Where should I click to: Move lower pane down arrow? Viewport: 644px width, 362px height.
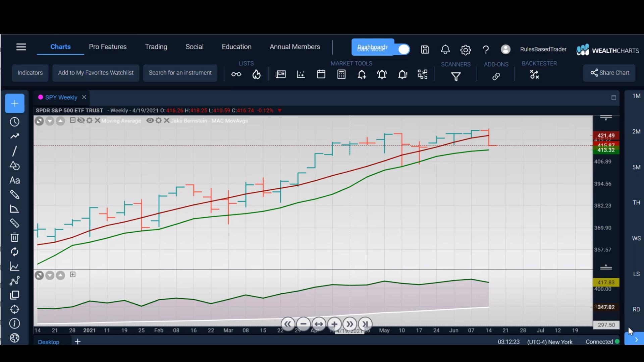point(50,276)
